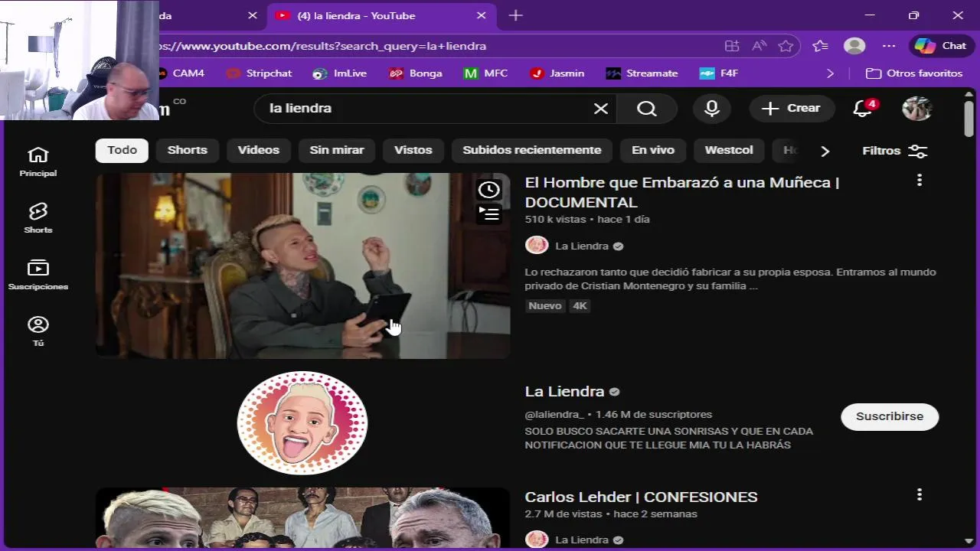Open Shorts in the left sidebar

tap(38, 218)
